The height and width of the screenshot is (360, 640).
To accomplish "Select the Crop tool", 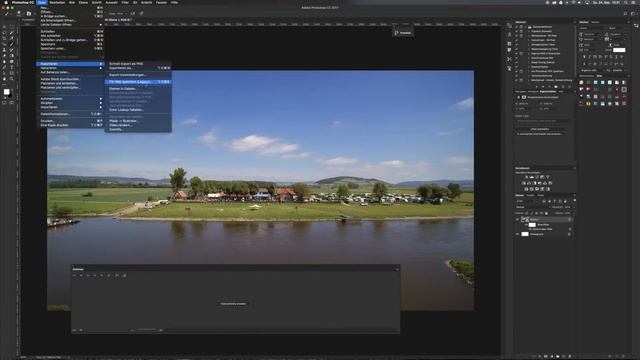I will 4,38.
